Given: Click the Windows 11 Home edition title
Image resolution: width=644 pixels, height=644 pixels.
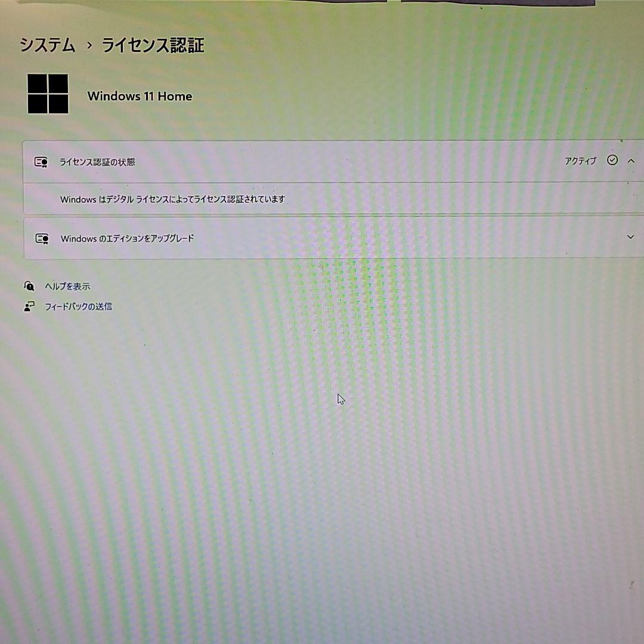Looking at the screenshot, I should [140, 96].
